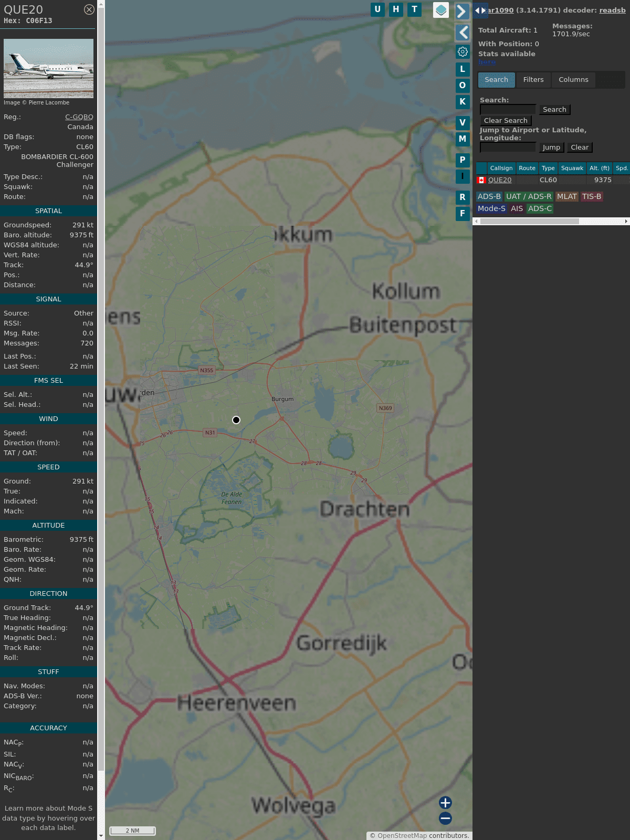This screenshot has height=840, width=630.
Task: Sort table by Callsign column
Action: pos(501,169)
